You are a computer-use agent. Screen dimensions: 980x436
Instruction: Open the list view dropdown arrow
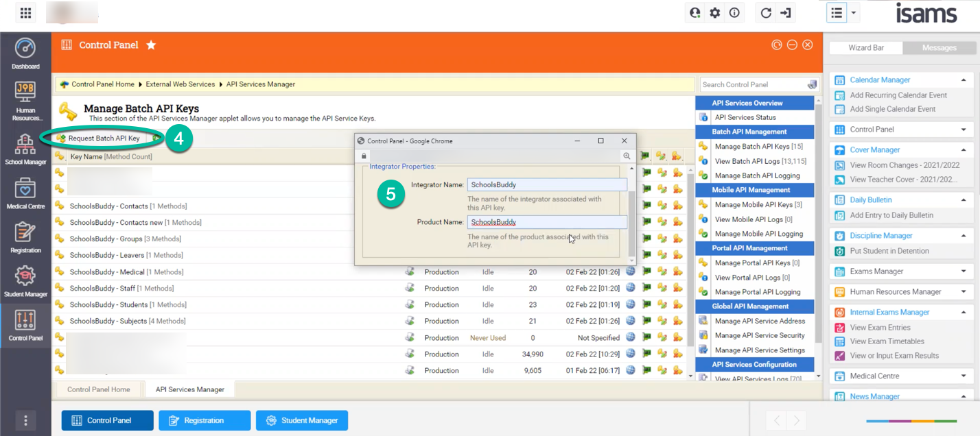854,13
